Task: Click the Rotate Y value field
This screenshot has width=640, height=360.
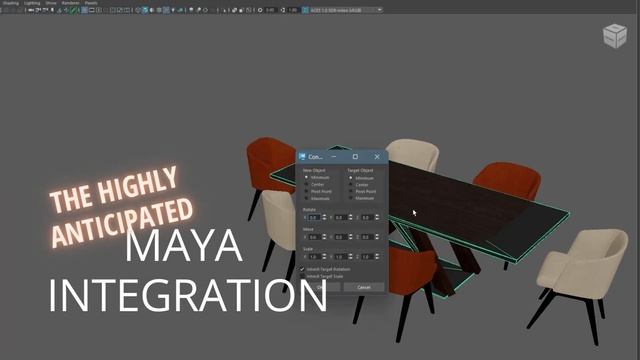Action: pyautogui.click(x=341, y=217)
